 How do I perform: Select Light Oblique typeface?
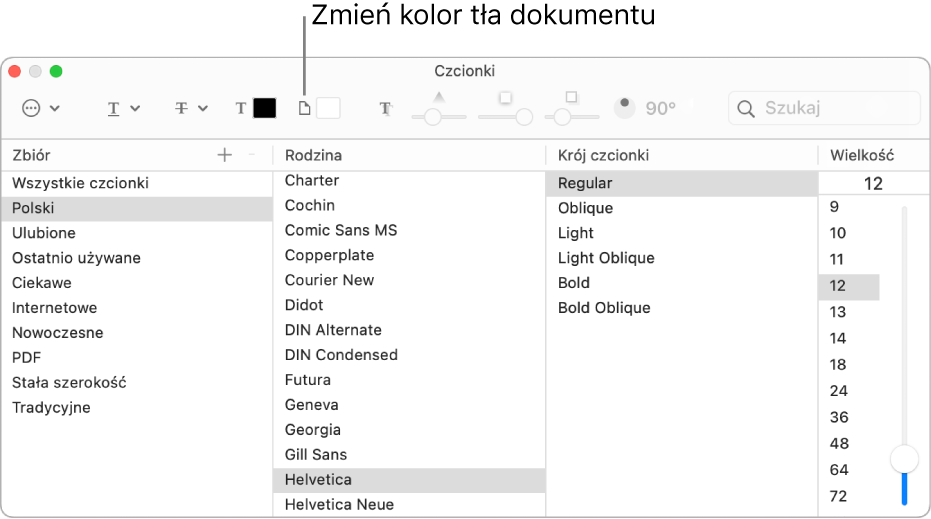point(682,258)
